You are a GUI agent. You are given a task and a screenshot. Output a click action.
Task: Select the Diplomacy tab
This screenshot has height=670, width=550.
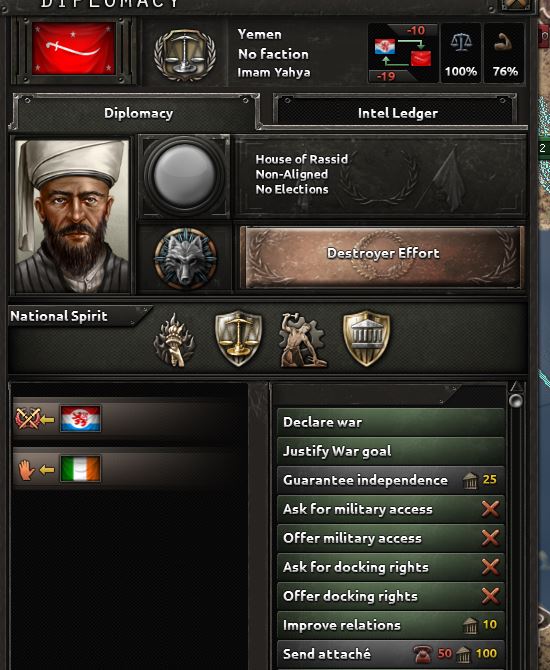pos(137,113)
